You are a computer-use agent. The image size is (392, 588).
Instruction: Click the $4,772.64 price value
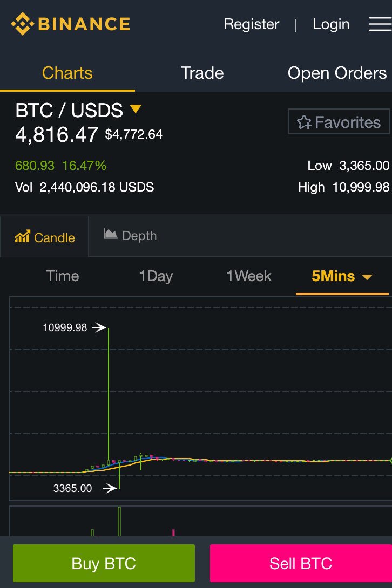[134, 134]
